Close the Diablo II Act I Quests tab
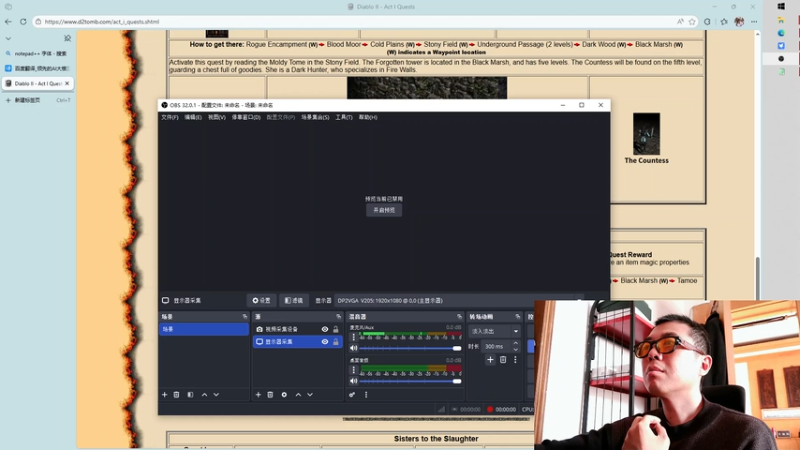Image resolution: width=800 pixels, height=450 pixels. (x=67, y=83)
